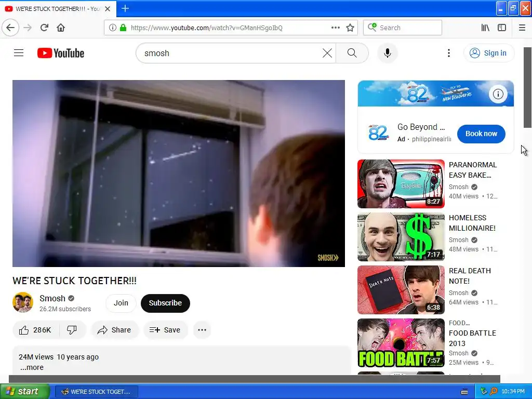The width and height of the screenshot is (532, 399).
Task: Click the video title WE'RE STUCK TOGETHER!!!
Action: (75, 281)
